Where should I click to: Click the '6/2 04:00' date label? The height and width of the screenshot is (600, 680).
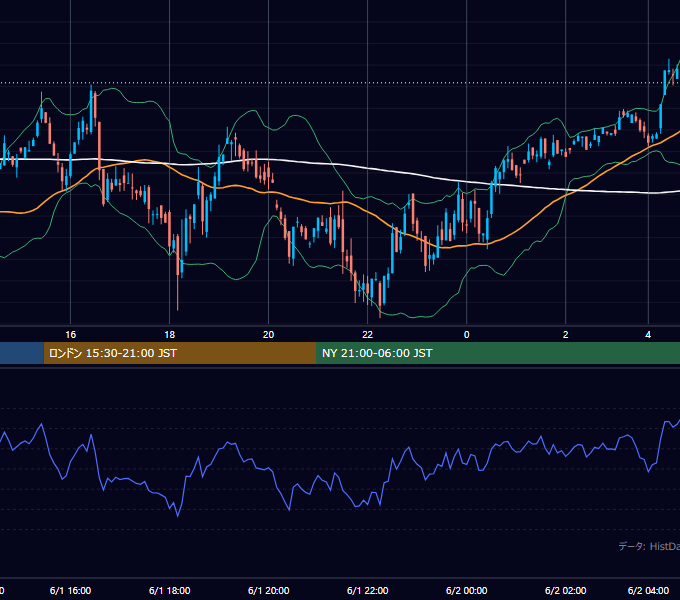pos(648,590)
